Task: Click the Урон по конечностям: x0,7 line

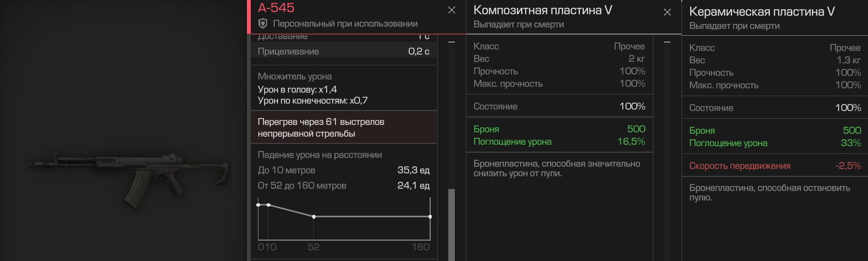Action: point(313,101)
